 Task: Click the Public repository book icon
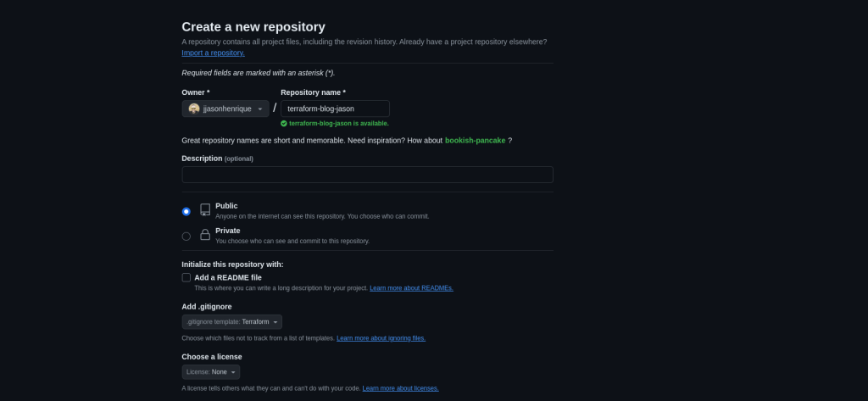204,209
